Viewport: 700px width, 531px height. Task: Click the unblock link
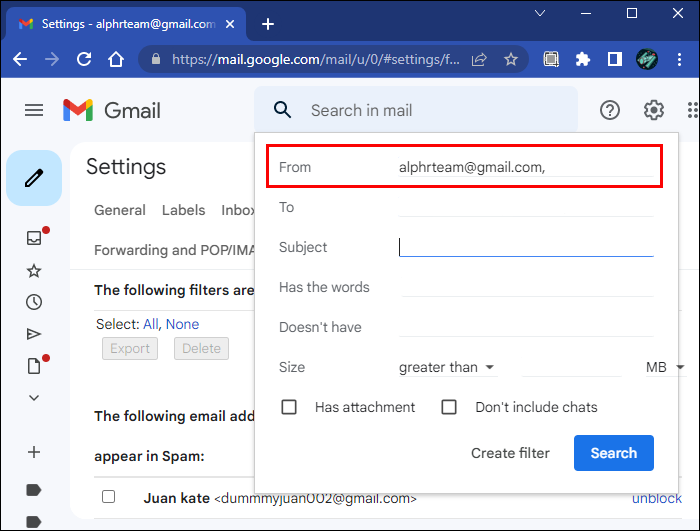[x=657, y=498]
